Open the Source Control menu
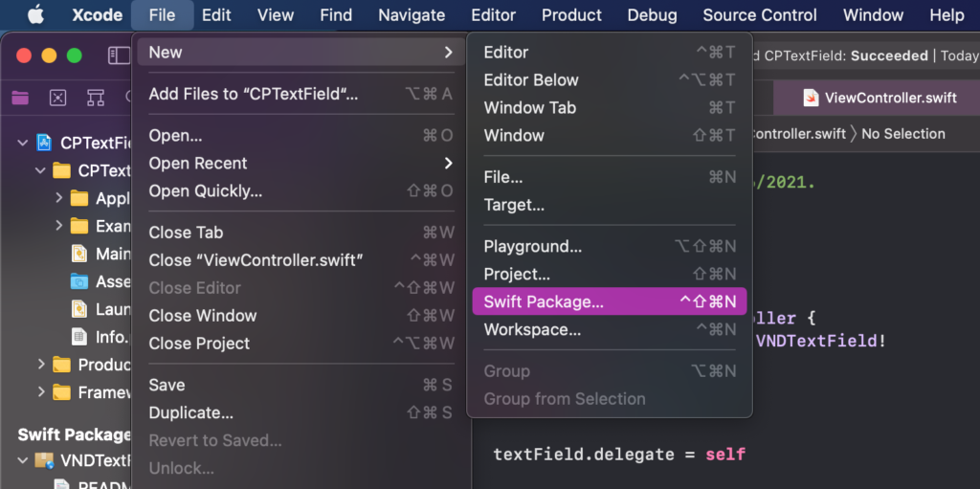Image resolution: width=980 pixels, height=489 pixels. pos(760,15)
